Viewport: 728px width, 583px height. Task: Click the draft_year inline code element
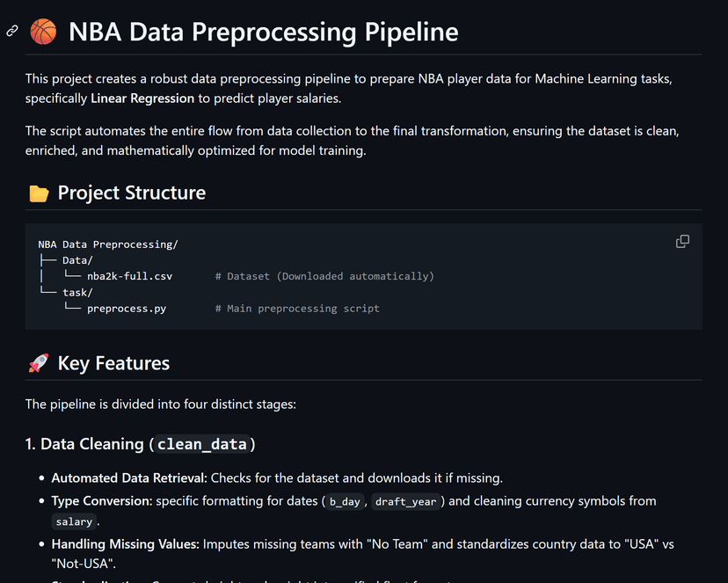tap(406, 501)
